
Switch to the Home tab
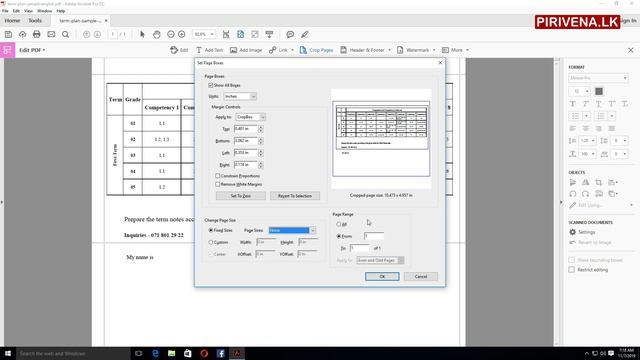click(x=12, y=20)
